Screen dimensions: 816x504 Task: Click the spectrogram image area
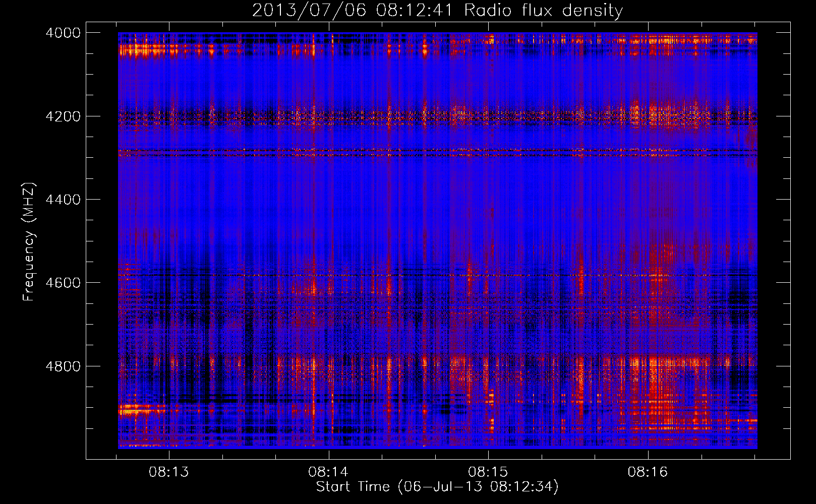[x=437, y=240]
